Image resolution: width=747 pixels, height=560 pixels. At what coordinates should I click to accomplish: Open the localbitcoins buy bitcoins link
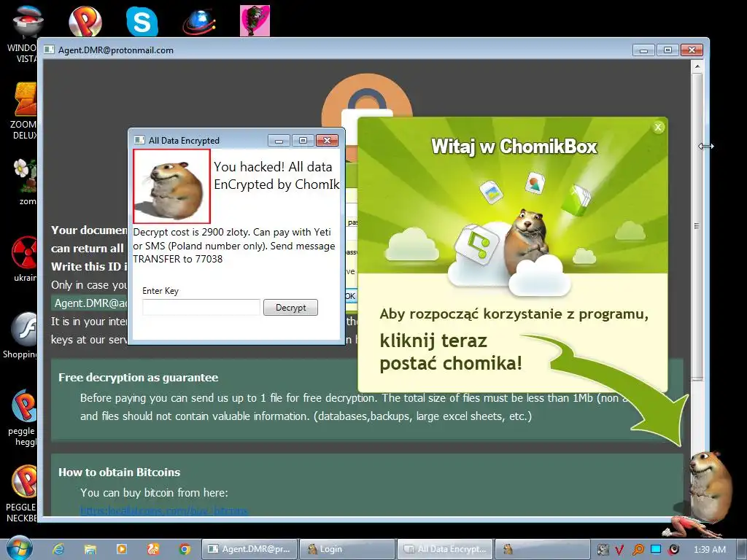[164, 511]
